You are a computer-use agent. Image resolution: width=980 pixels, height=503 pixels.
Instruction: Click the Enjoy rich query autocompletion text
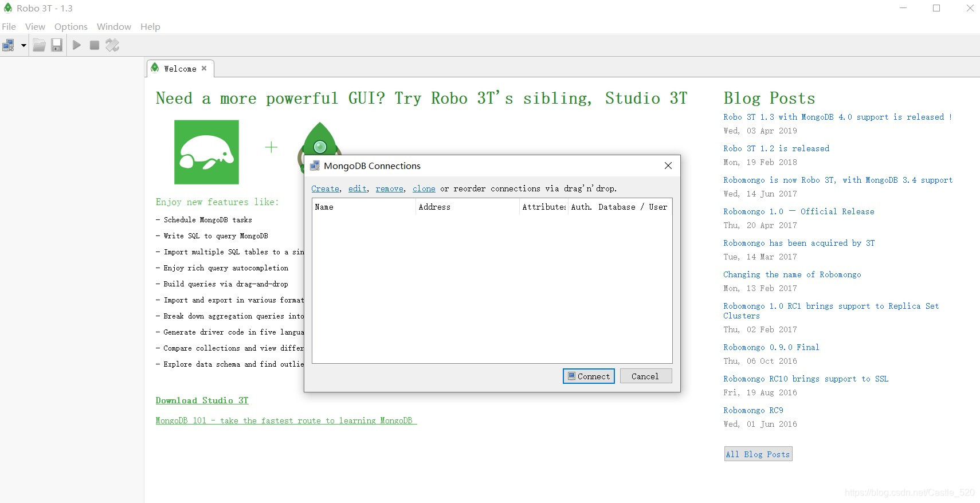(226, 268)
